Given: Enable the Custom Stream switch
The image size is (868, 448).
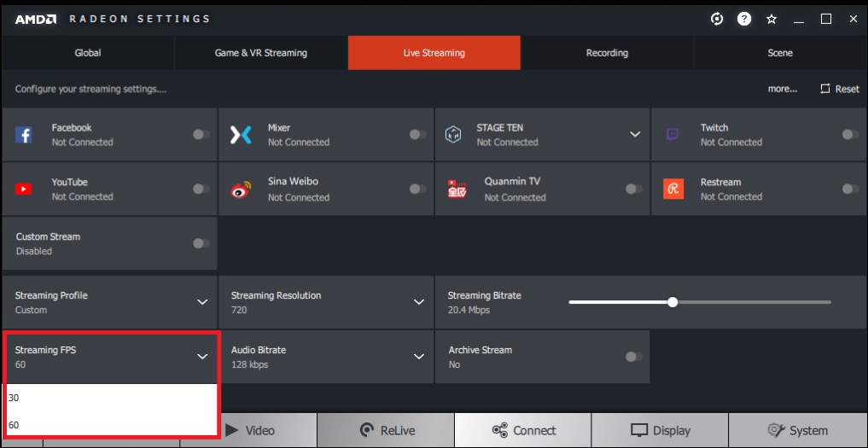Looking at the screenshot, I should (x=201, y=243).
